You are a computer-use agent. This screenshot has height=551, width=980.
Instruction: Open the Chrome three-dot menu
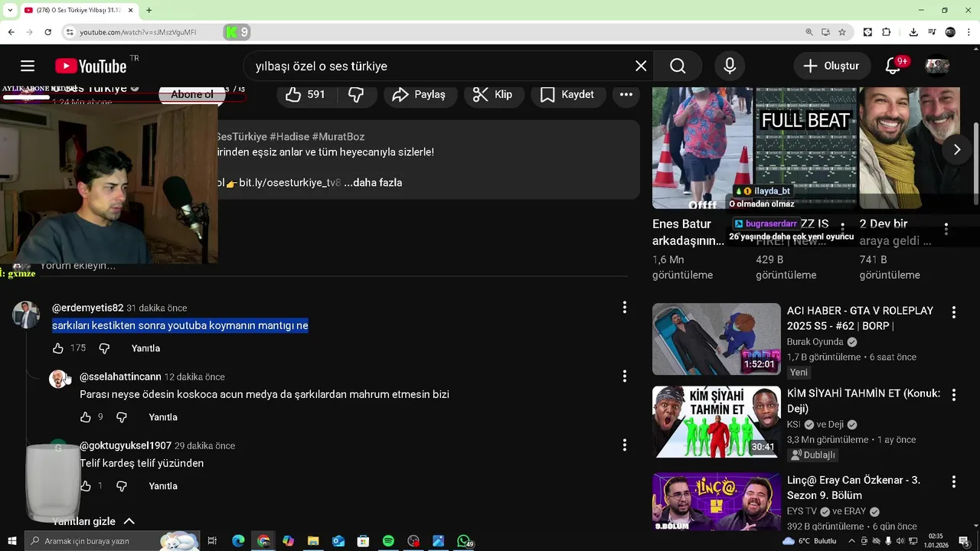coord(969,32)
